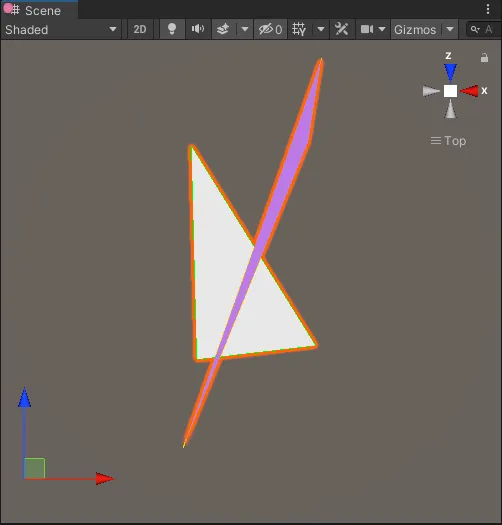Click the red X axis cone on the gizmo
Viewport: 502px width, 525px height.
pyautogui.click(x=469, y=91)
